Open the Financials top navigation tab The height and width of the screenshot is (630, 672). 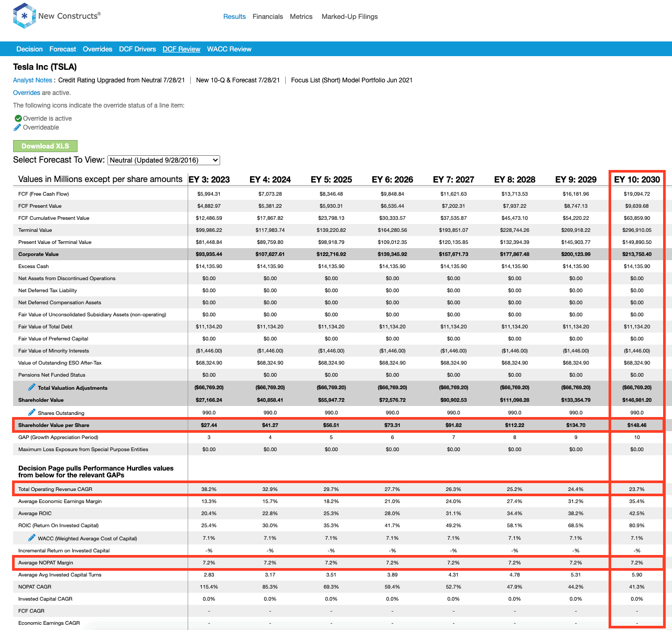[x=268, y=17]
